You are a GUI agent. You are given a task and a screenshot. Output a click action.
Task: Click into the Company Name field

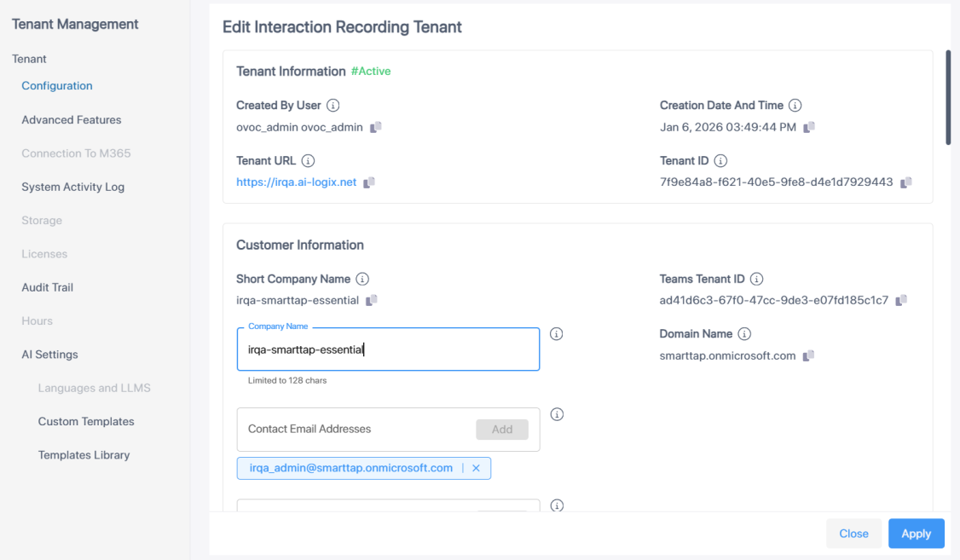coord(388,349)
